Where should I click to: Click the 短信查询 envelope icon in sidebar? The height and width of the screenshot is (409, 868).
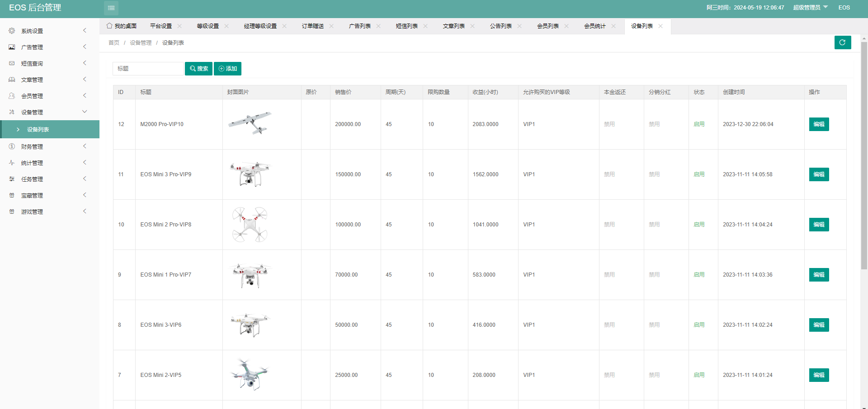click(x=12, y=63)
